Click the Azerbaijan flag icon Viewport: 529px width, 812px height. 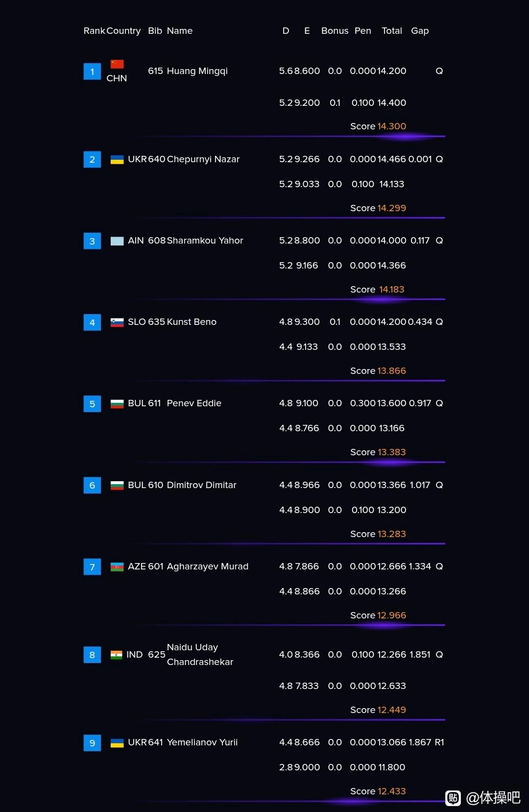pos(117,567)
